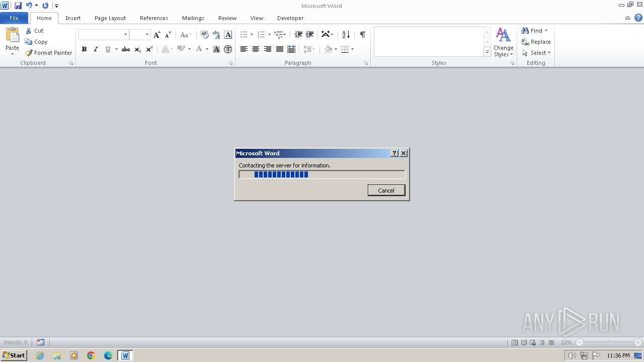Open the Font name dropdown

(125, 35)
